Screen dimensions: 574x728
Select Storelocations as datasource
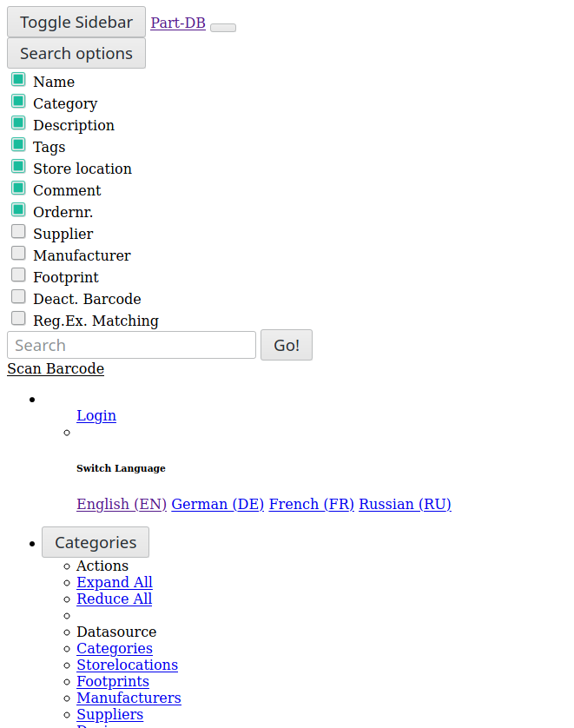[x=127, y=665]
